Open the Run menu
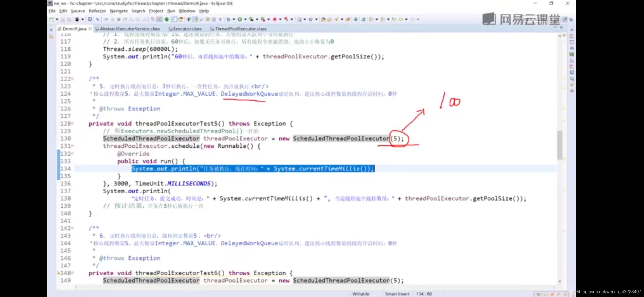This screenshot has width=644, height=297. (171, 11)
